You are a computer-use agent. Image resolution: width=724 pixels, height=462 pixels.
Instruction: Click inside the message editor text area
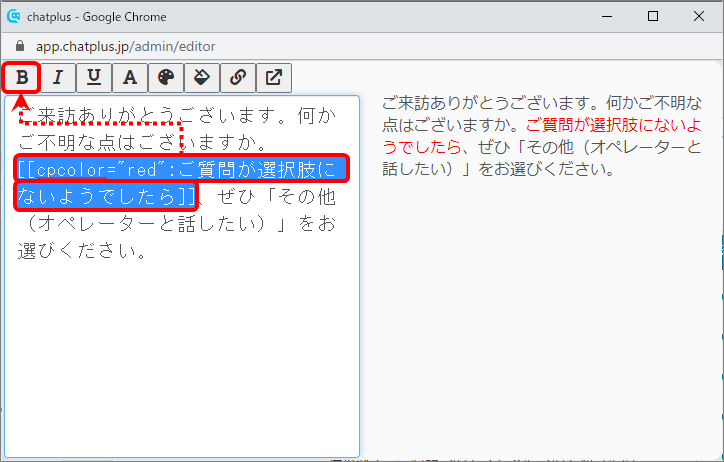pyautogui.click(x=182, y=276)
